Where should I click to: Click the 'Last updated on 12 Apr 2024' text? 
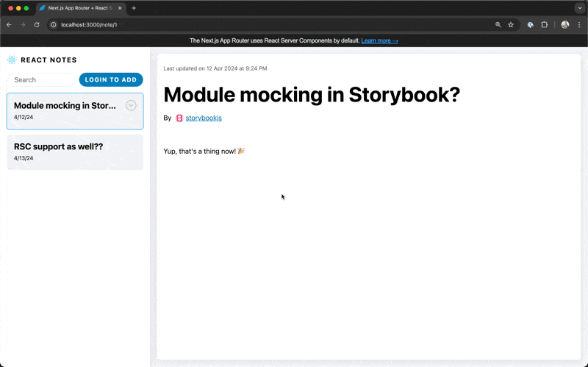pyautogui.click(x=215, y=68)
